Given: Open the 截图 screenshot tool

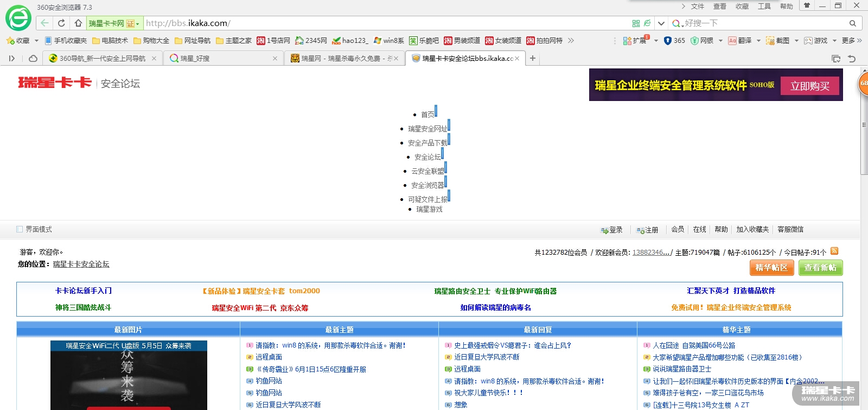Looking at the screenshot, I should tap(778, 40).
